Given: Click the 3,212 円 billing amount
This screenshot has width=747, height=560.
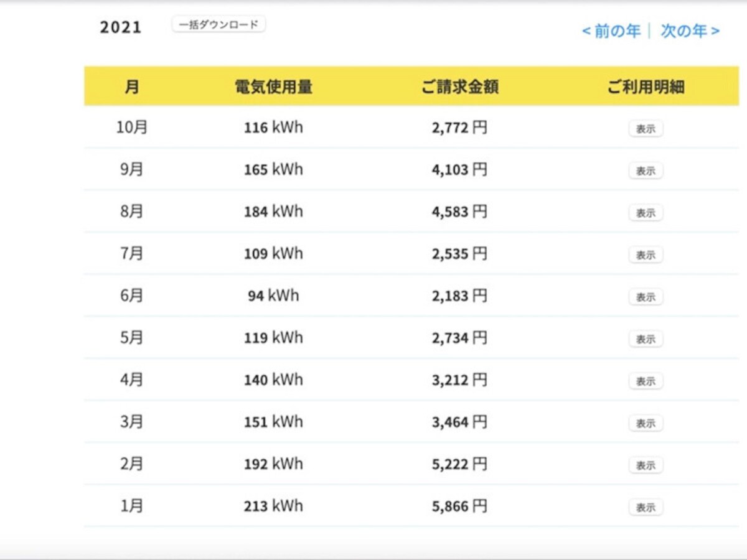Looking at the screenshot, I should point(459,380).
